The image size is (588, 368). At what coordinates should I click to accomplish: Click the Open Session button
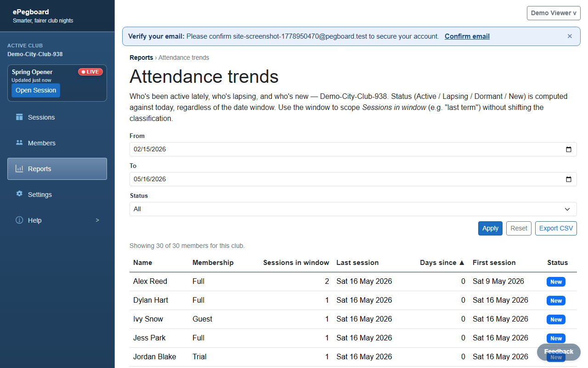[36, 90]
